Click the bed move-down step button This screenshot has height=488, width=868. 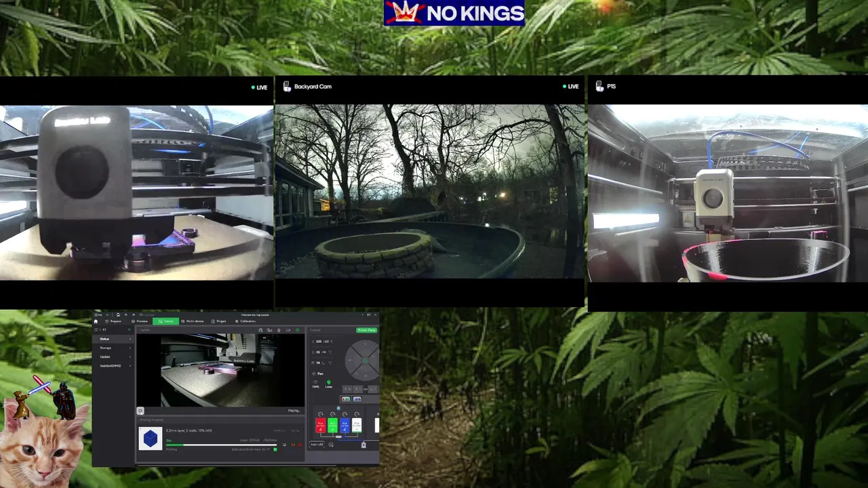pyautogui.click(x=373, y=389)
